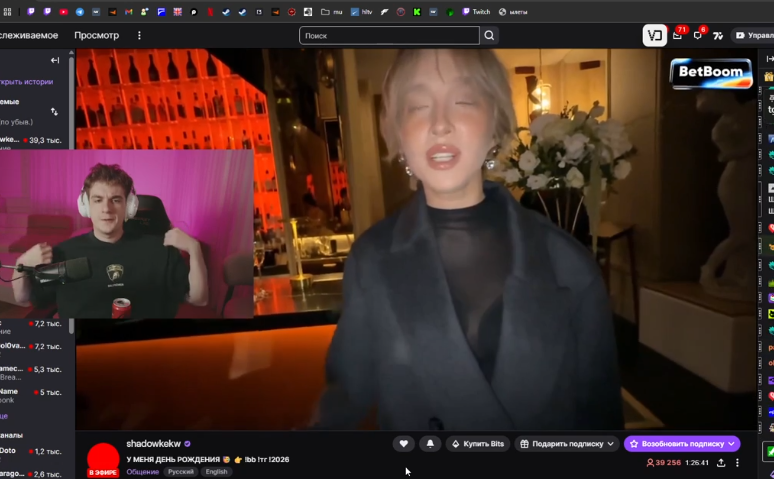Image resolution: width=774 pixels, height=479 pixels.
Task: Open whispers icon with 6 badge
Action: 698,35
